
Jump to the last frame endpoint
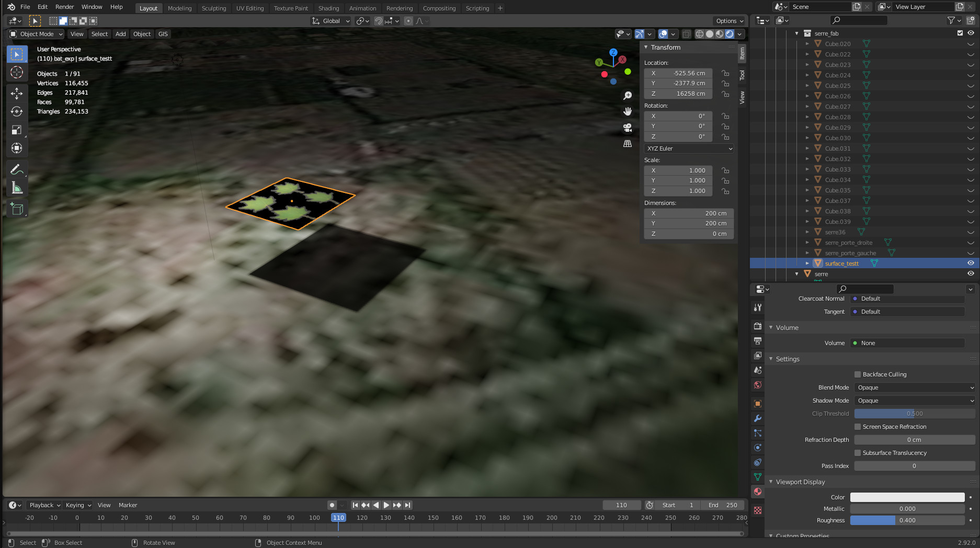[408, 505]
